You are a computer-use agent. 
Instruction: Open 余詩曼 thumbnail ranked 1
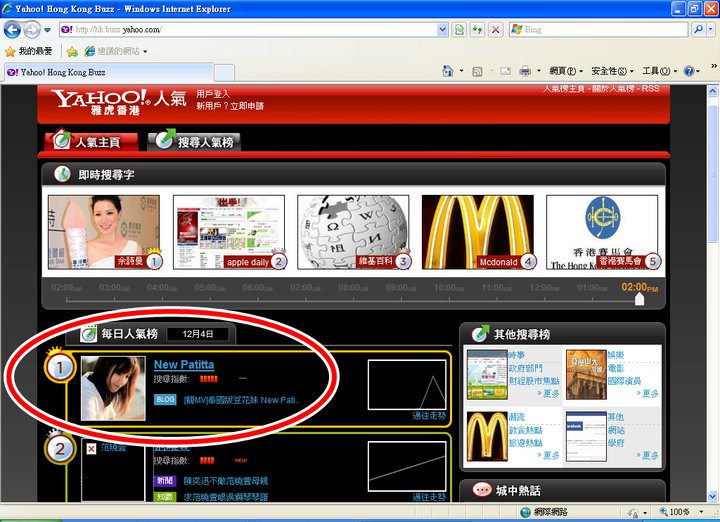coord(104,232)
